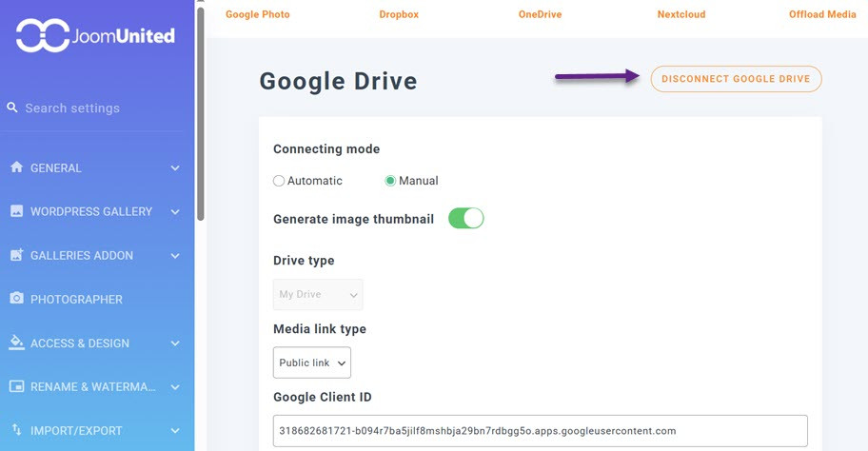
Task: Click the Photographer camera icon
Action: click(16, 299)
